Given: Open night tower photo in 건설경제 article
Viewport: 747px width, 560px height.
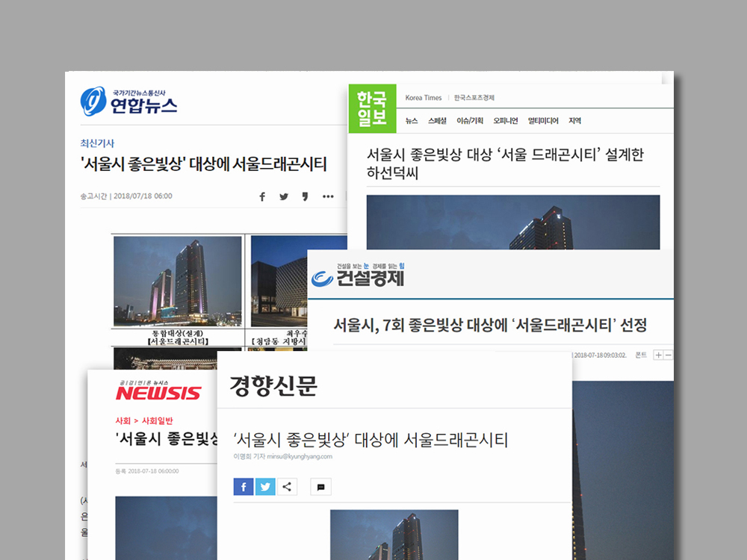Looking at the screenshot, I should click(x=623, y=470).
